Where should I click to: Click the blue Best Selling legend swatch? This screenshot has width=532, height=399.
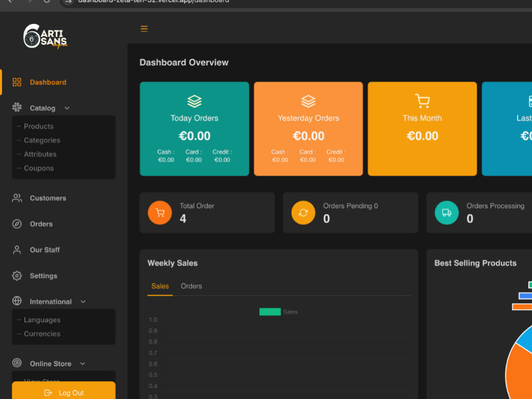tap(525, 296)
